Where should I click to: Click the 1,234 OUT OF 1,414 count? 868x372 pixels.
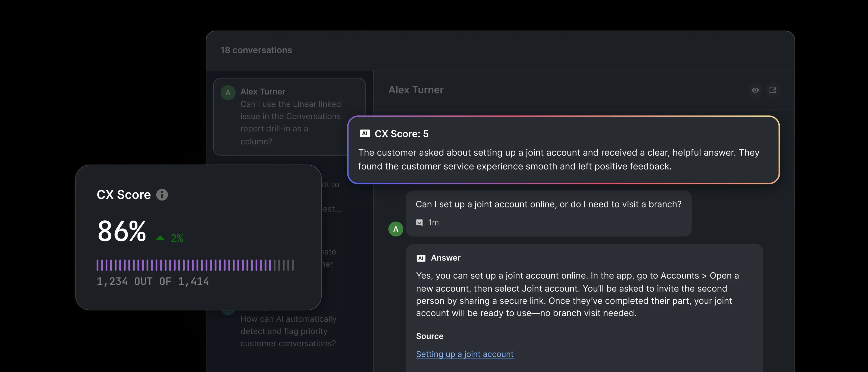click(153, 282)
